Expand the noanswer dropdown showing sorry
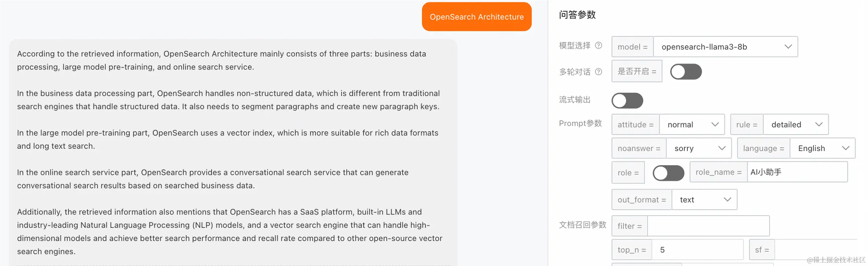The width and height of the screenshot is (868, 266). click(x=698, y=148)
